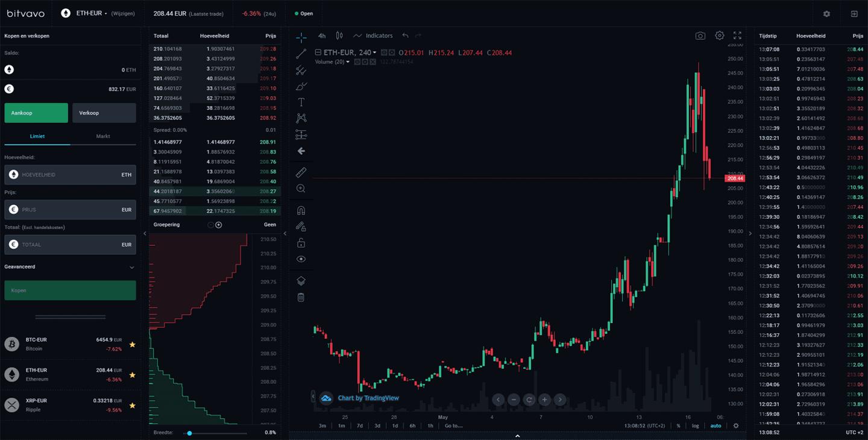Select the Brush drawing tool
The height and width of the screenshot is (440, 868).
click(x=301, y=86)
